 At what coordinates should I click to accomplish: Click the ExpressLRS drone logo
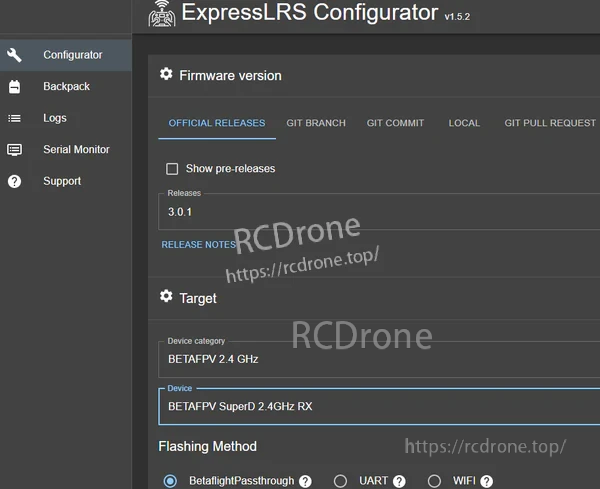click(162, 14)
